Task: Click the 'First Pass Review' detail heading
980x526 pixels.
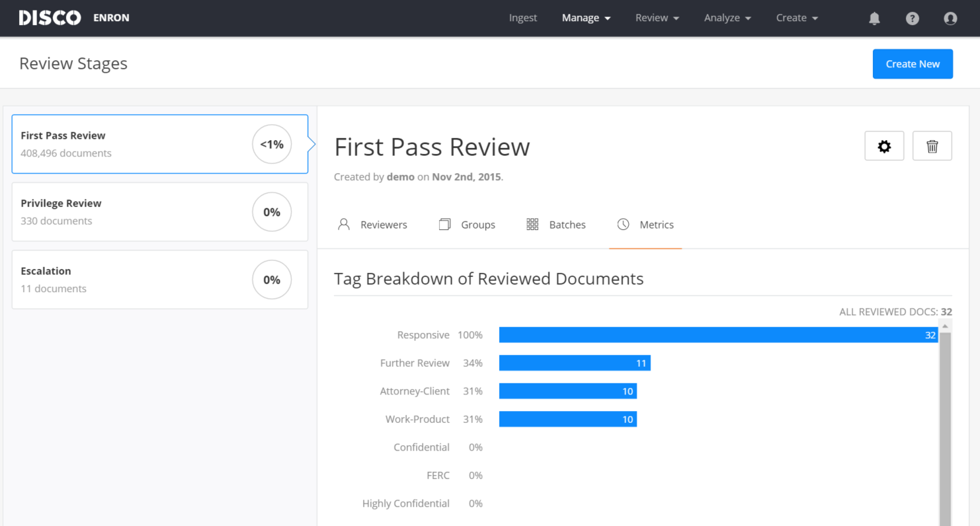Action: point(432,147)
